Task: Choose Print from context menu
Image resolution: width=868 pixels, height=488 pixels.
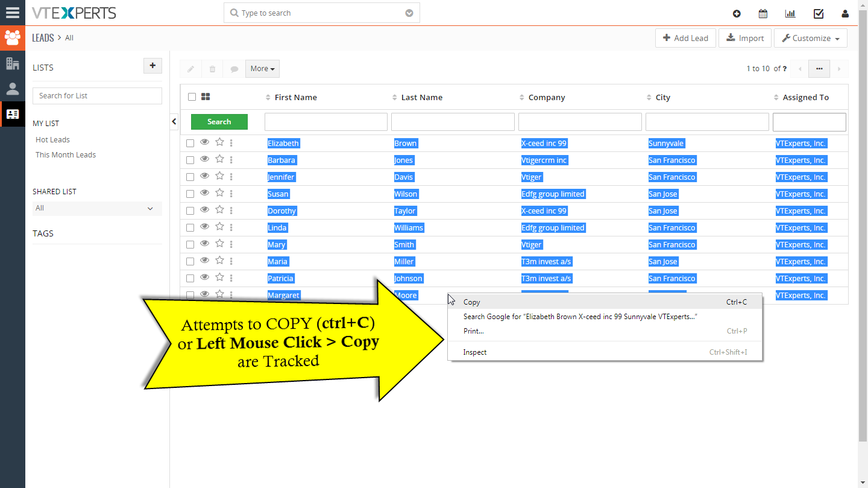Action: pyautogui.click(x=605, y=331)
